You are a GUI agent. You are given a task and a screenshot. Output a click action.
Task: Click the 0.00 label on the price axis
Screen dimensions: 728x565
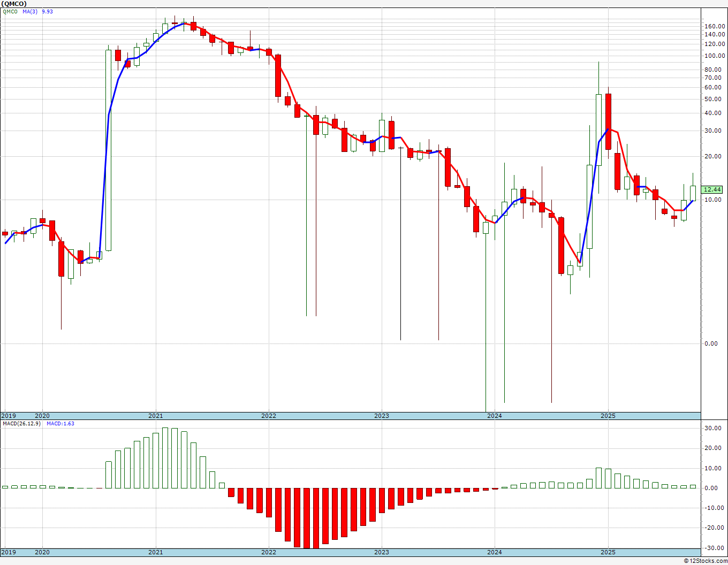[x=711, y=343]
